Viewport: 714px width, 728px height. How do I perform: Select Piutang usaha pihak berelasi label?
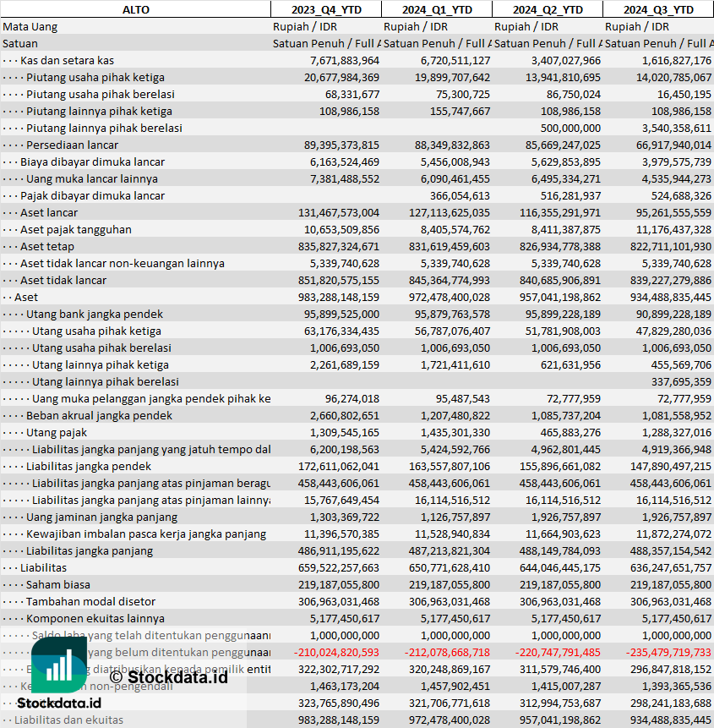pyautogui.click(x=101, y=94)
